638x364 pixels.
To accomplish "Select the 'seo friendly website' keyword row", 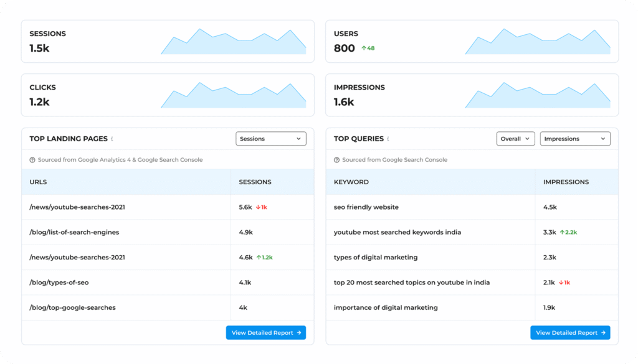I will (366, 207).
